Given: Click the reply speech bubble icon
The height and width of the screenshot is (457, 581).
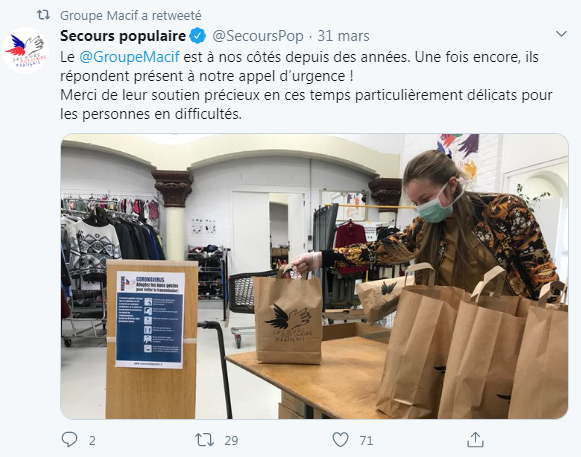Looking at the screenshot, I should [x=69, y=440].
